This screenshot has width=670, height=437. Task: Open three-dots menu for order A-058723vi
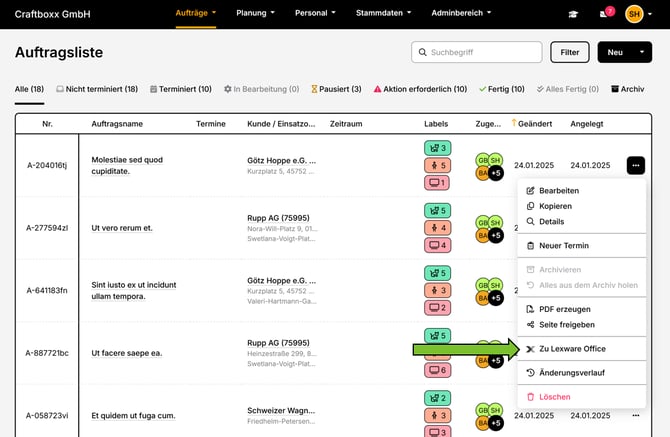click(x=636, y=414)
